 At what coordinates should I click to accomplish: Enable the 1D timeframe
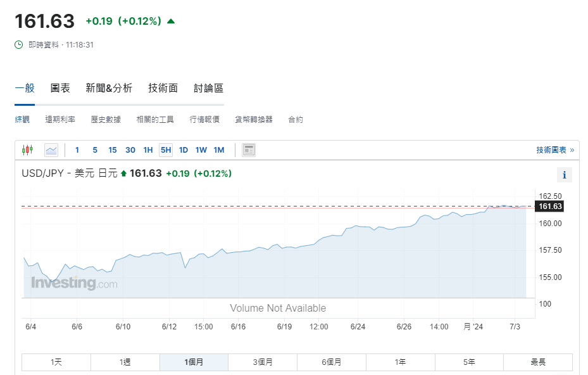tap(183, 149)
